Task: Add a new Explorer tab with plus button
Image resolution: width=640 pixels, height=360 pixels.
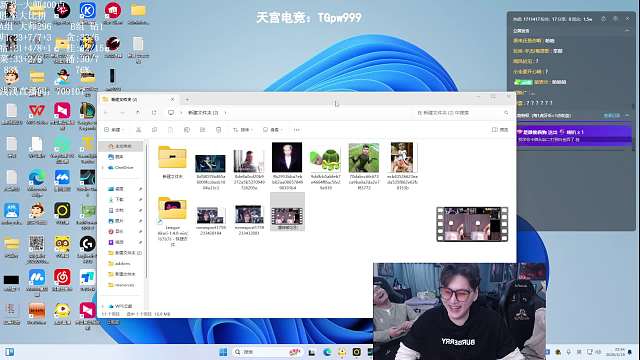Action: coord(187,100)
